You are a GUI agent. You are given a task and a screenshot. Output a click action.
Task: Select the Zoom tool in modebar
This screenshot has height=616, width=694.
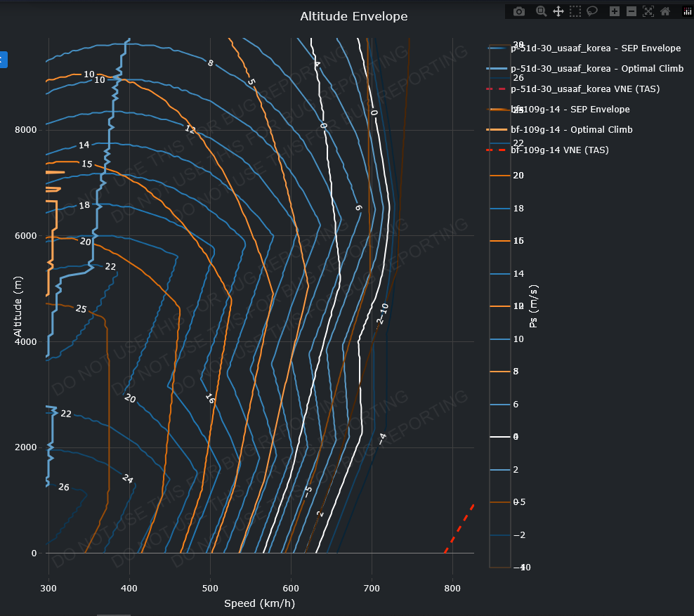pyautogui.click(x=541, y=11)
